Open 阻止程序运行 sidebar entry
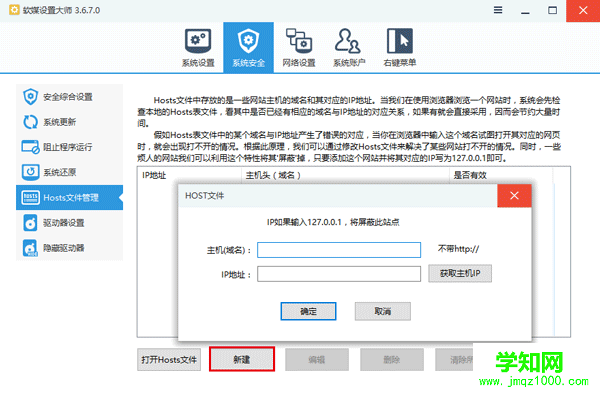This screenshot has width=600, height=393. click(70, 147)
